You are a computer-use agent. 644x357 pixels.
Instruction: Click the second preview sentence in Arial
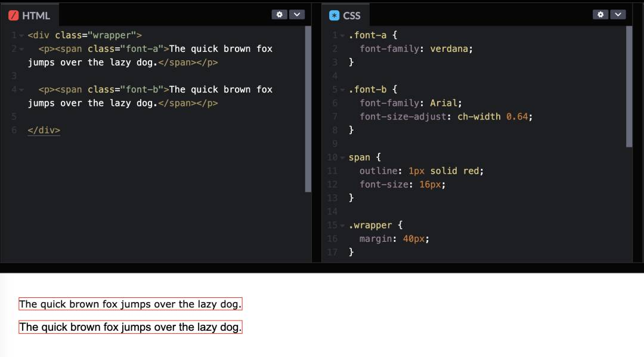[131, 327]
